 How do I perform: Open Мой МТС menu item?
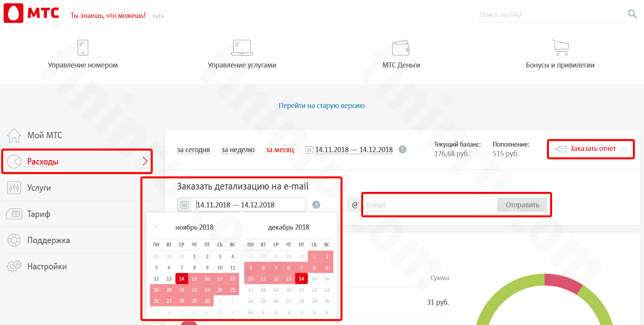pos(45,135)
